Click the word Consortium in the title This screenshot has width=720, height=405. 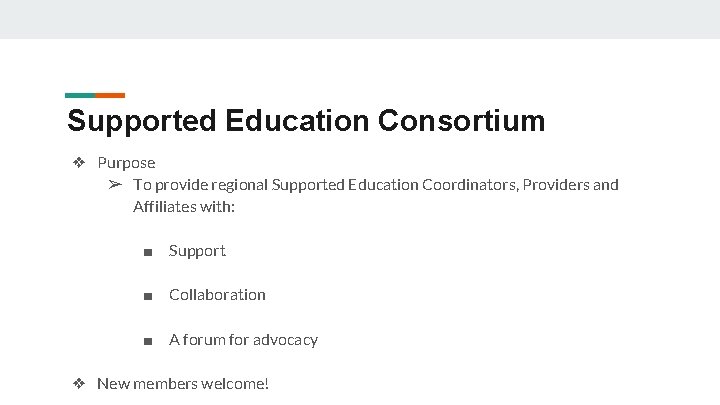point(461,121)
